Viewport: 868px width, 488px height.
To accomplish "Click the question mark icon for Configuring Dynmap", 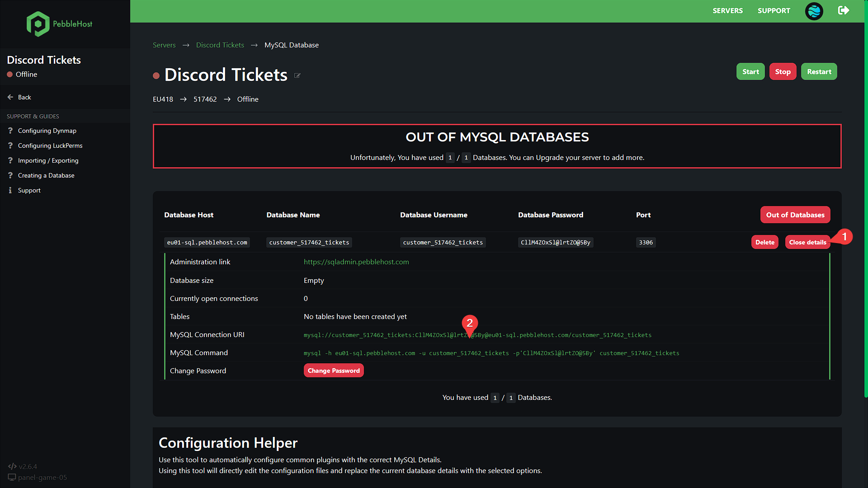I will [x=10, y=131].
